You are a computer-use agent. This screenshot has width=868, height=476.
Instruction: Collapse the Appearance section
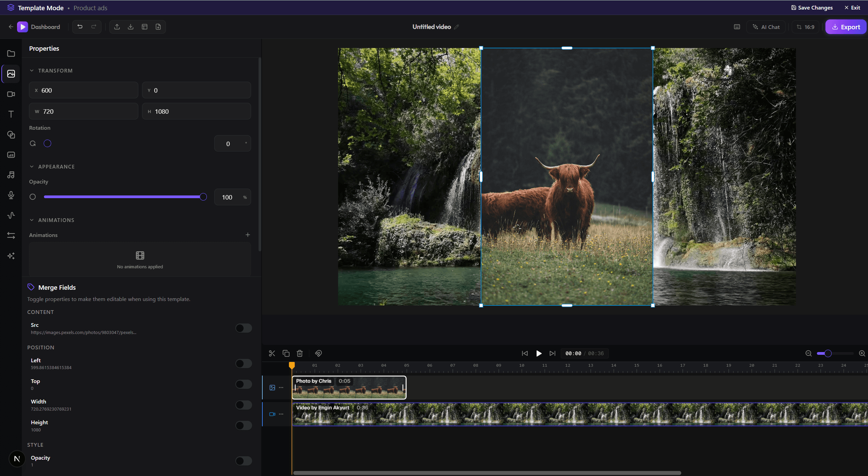(x=32, y=166)
